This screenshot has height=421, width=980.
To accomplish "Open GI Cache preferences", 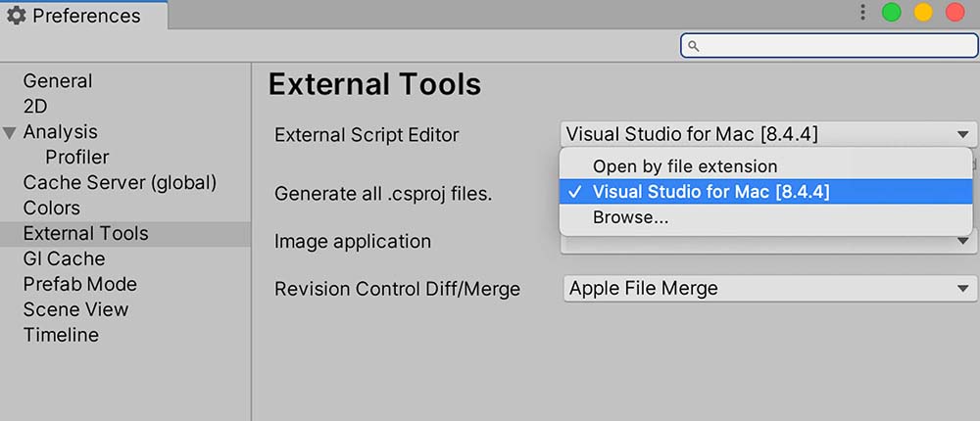I will [x=64, y=259].
